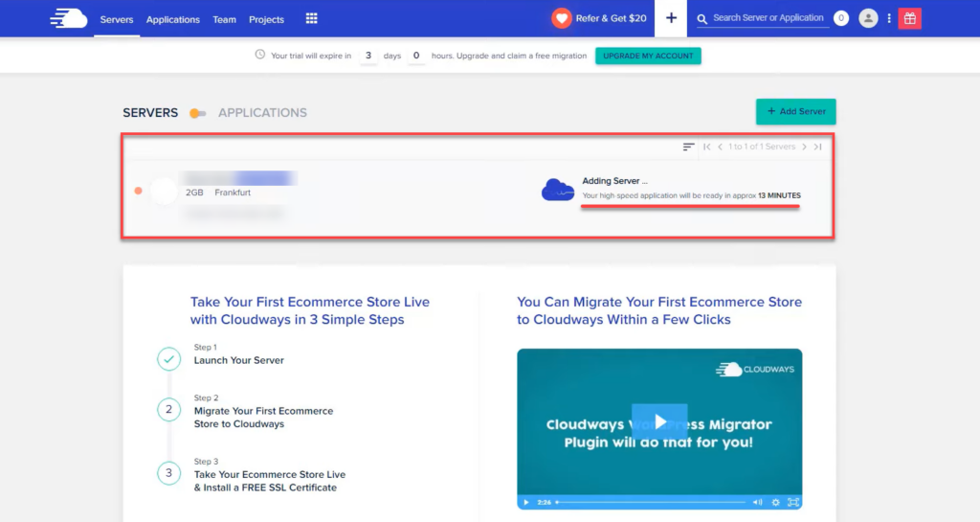Click the Adding Server status text

point(615,181)
